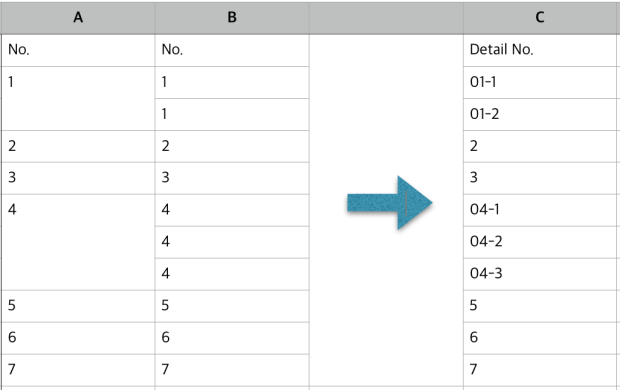This screenshot has width=620, height=390.
Task: Select column A cell with value 5
Action: pos(78,306)
